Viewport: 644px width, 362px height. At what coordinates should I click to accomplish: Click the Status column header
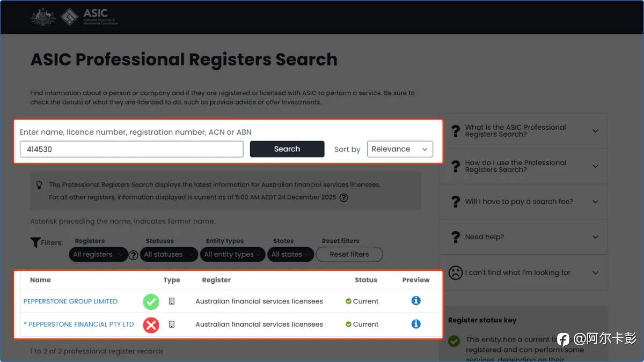click(x=366, y=280)
